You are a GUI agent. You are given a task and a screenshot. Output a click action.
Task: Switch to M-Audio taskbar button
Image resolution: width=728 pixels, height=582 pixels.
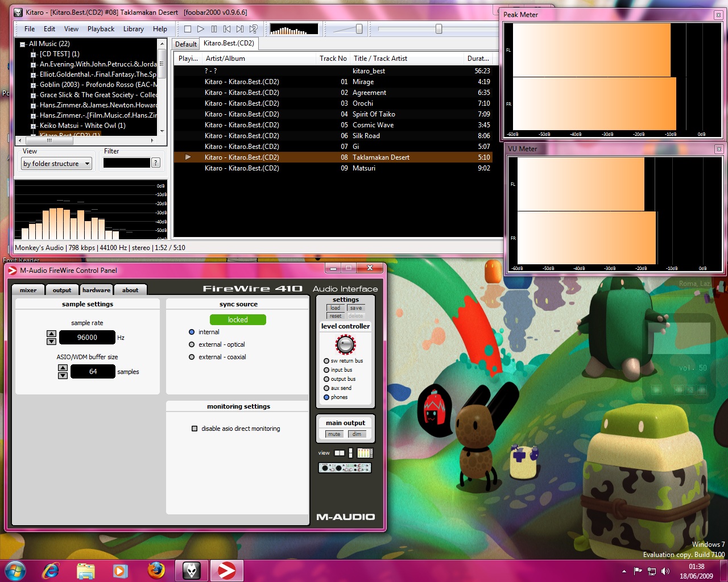coord(227,571)
